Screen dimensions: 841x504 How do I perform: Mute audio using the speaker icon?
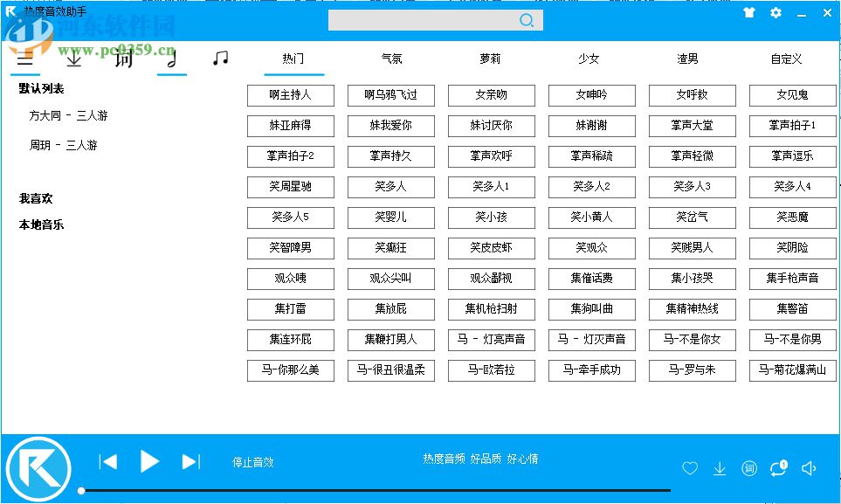tap(809, 468)
